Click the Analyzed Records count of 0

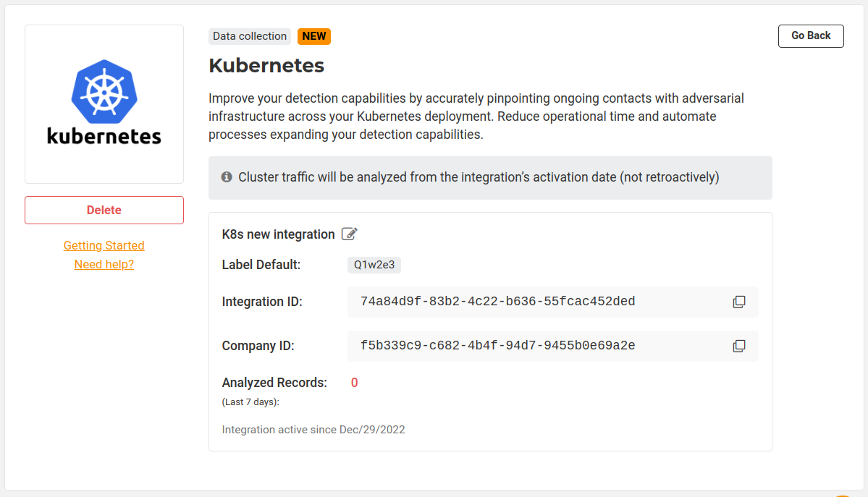click(x=355, y=383)
